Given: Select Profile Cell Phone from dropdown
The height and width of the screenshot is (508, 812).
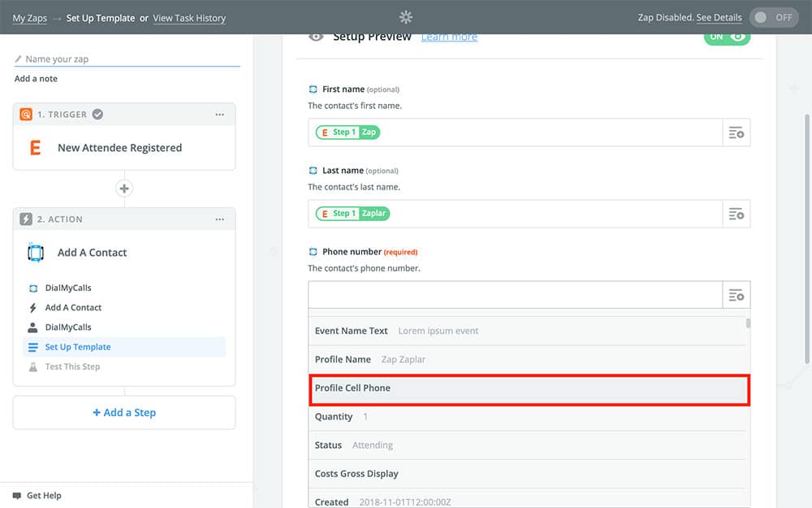Looking at the screenshot, I should [529, 389].
